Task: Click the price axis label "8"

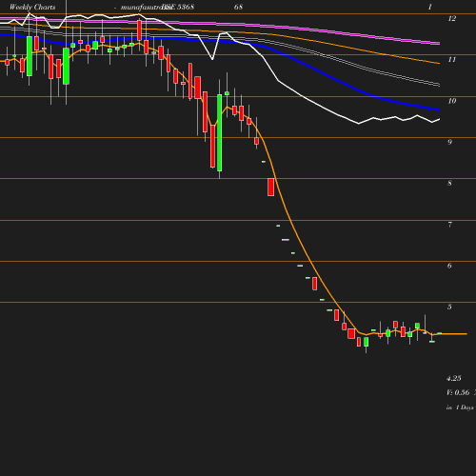Action: click(449, 183)
